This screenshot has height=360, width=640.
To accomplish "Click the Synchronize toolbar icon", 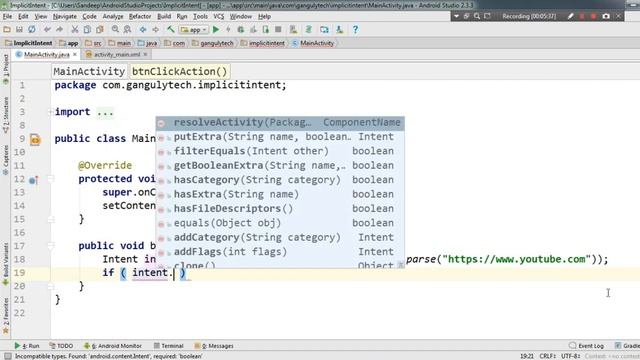I will click(x=31, y=29).
